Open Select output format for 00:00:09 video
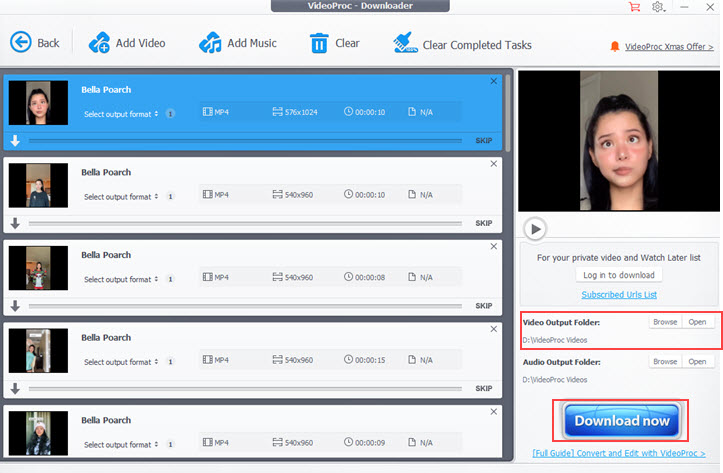Image resolution: width=723 pixels, height=473 pixels. [121, 444]
